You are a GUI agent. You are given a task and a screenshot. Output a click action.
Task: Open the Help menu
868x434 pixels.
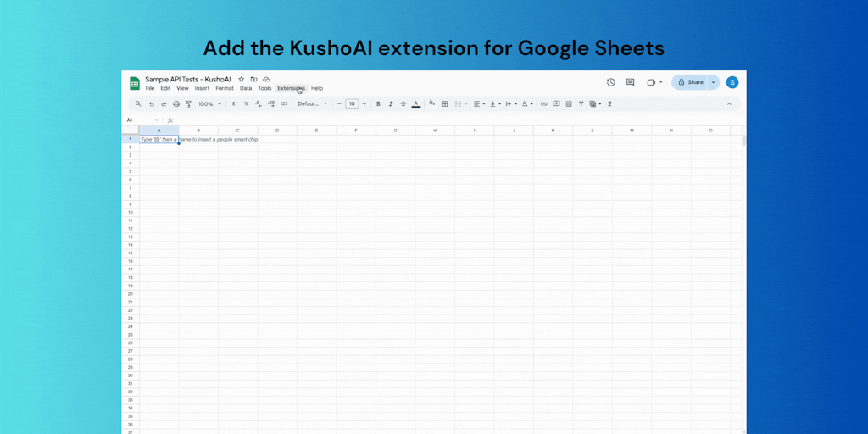coord(317,88)
